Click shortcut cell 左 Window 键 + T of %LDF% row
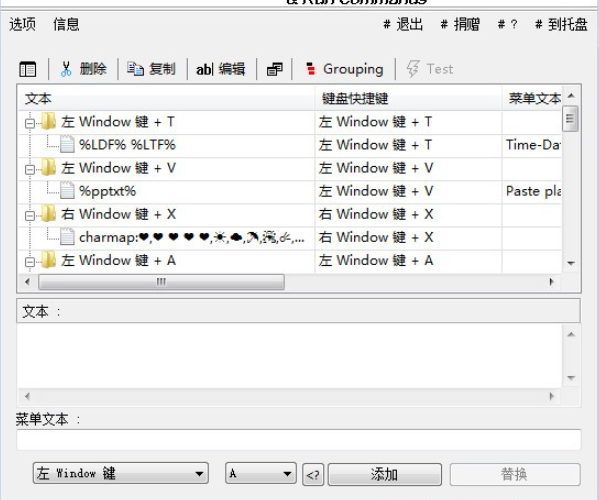The image size is (599, 500). pyautogui.click(x=408, y=145)
